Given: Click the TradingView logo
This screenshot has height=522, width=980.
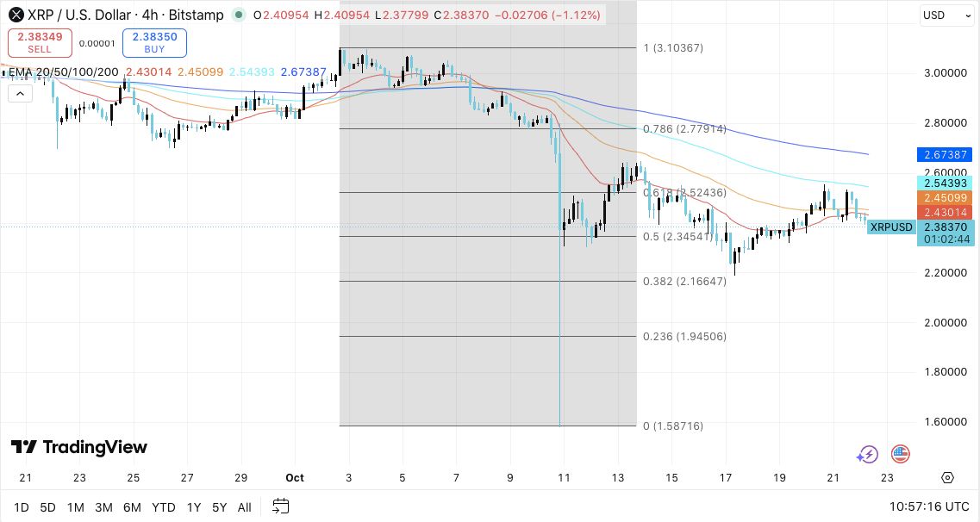Looking at the screenshot, I should tap(79, 447).
